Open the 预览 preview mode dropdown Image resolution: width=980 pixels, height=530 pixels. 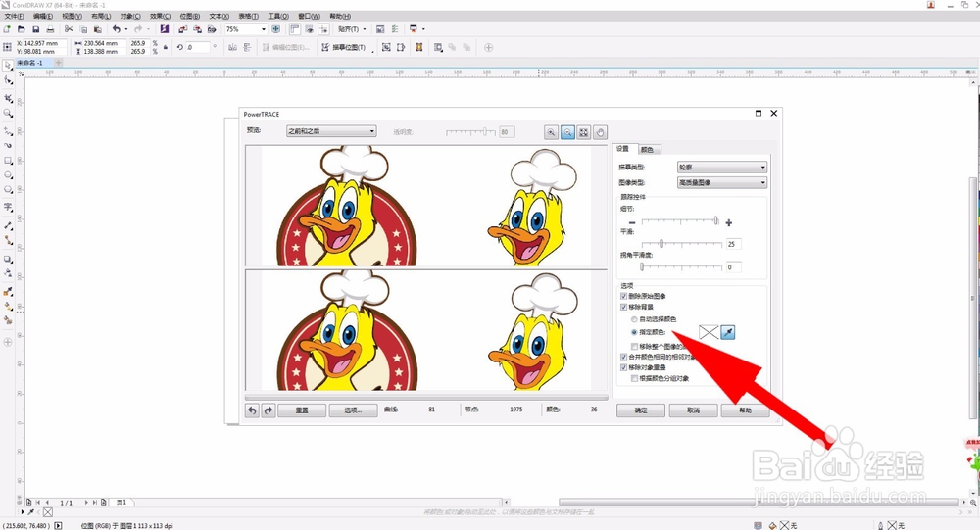331,131
